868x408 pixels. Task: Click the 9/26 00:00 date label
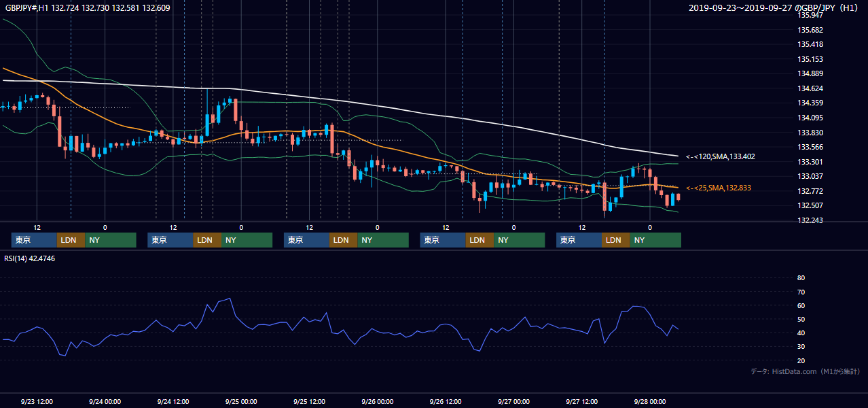tap(378, 401)
